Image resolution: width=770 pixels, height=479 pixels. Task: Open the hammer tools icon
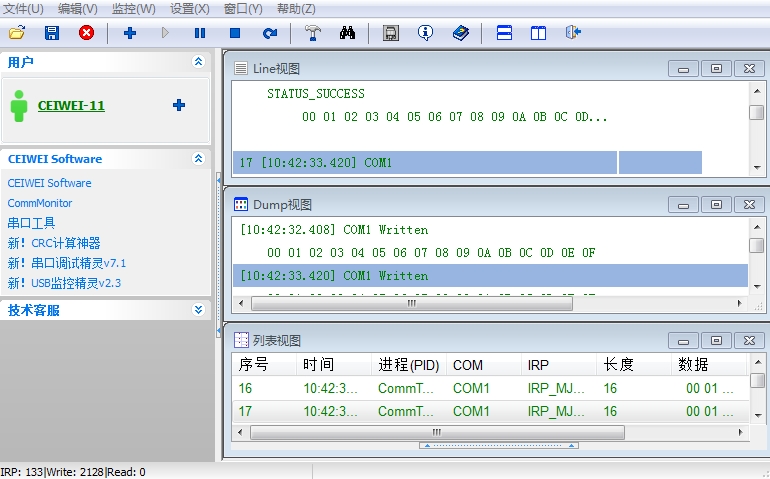coord(312,33)
